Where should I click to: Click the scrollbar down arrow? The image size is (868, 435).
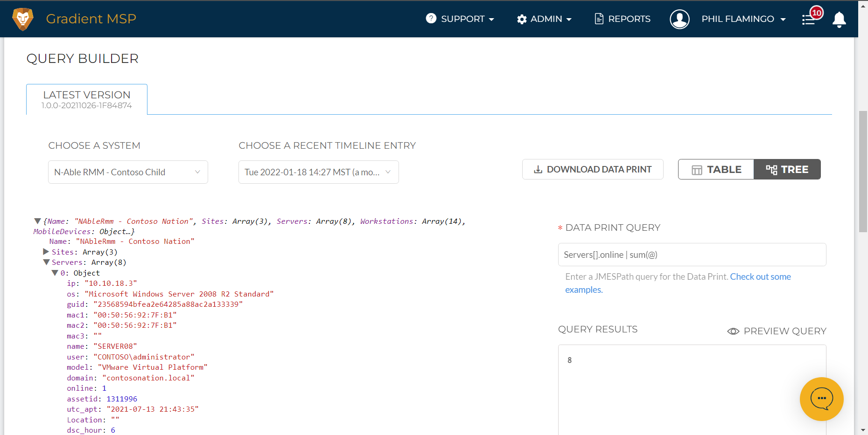(x=863, y=430)
